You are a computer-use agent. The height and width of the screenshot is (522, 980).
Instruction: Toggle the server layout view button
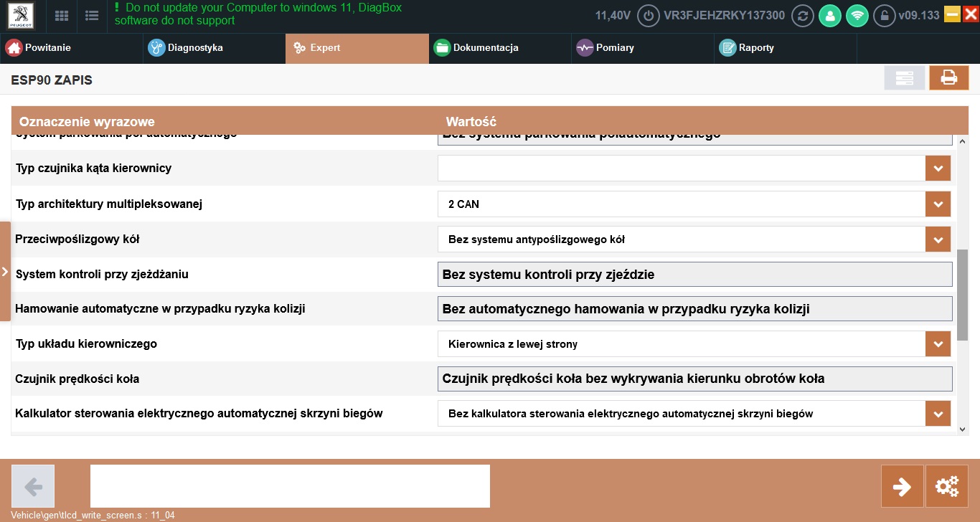[904, 78]
